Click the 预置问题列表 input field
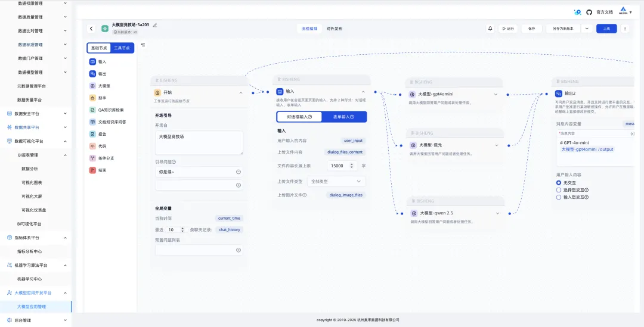This screenshot has width=644, height=327. tap(199, 250)
